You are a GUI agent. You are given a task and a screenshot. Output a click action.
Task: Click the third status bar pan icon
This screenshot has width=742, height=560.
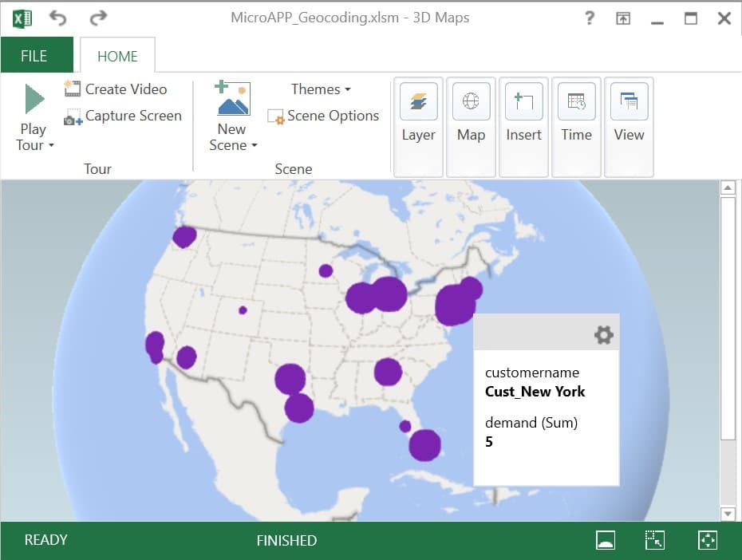point(708,540)
